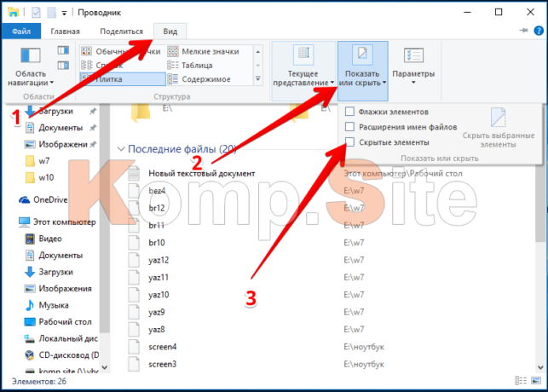
Task: Select Этот компьютер in navigation pane
Action: 57,222
